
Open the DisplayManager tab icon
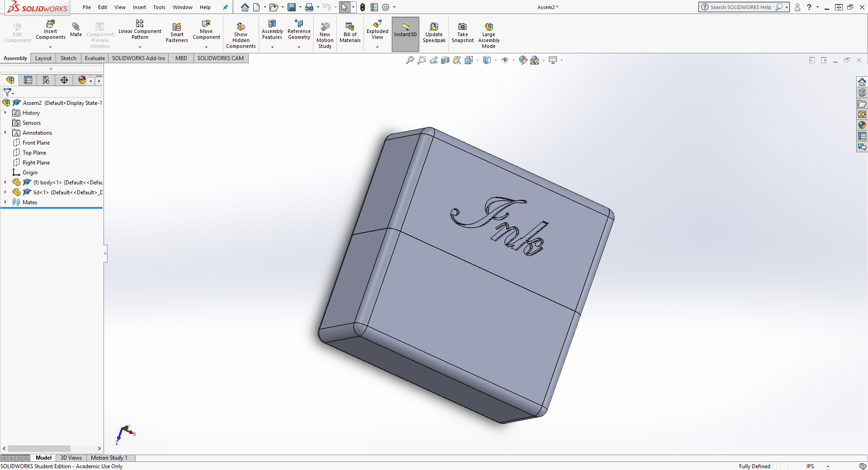82,80
